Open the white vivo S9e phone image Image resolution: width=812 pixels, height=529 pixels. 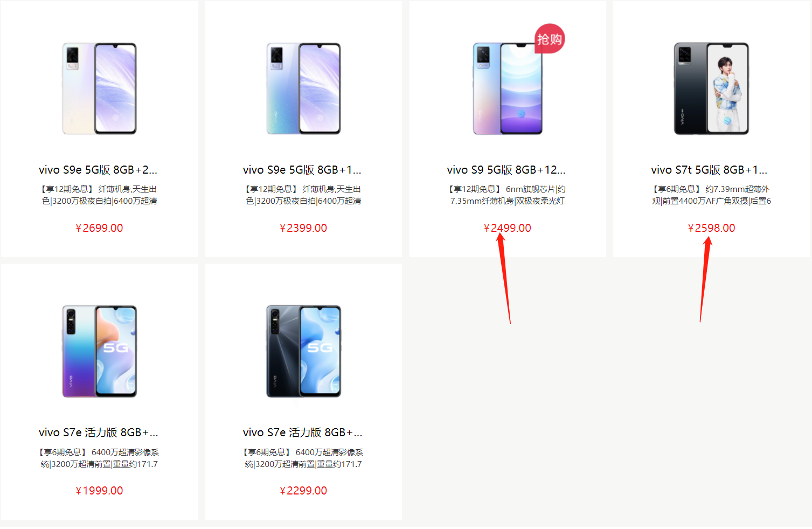click(99, 88)
